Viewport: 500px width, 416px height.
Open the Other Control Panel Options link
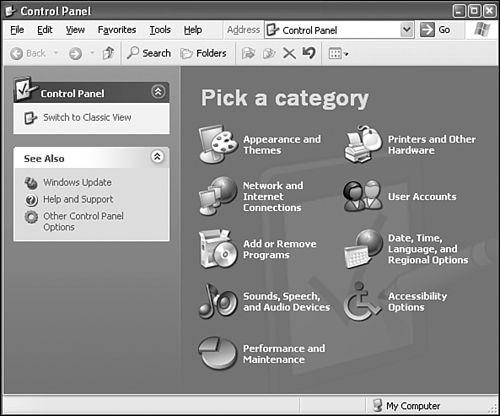83,222
